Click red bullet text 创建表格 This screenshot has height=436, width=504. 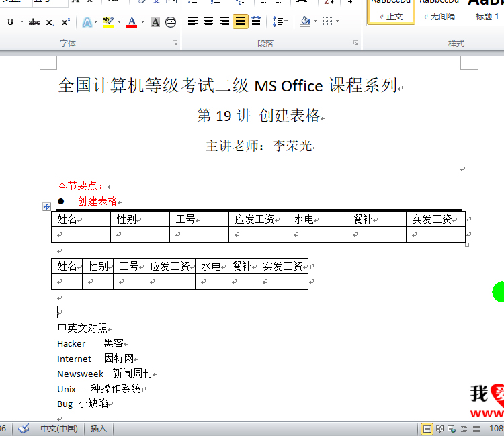tap(97, 201)
